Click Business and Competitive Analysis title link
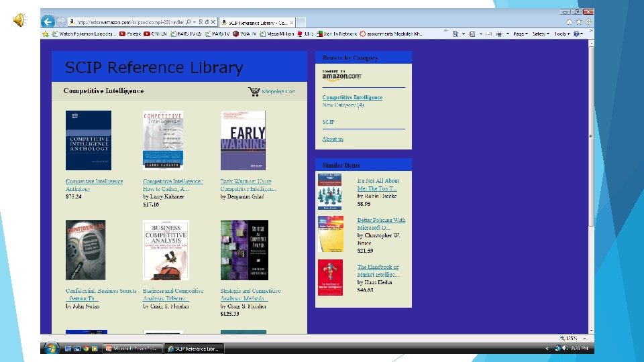Screen dimensions: 644x362 click(x=173, y=295)
